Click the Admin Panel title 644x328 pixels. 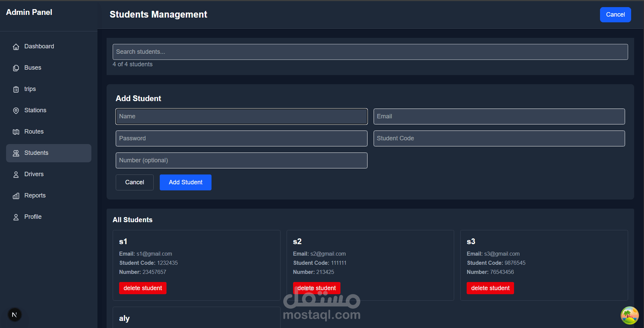click(x=29, y=12)
